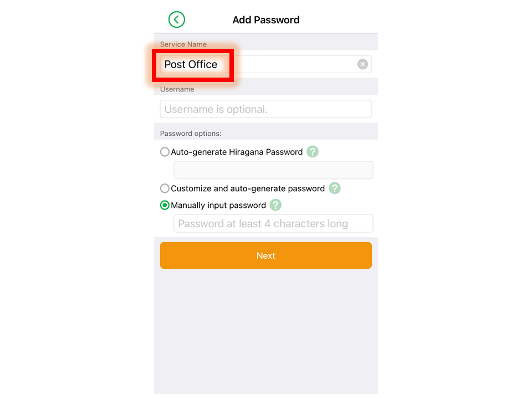Clear the Service Name field with X icon

(x=362, y=64)
